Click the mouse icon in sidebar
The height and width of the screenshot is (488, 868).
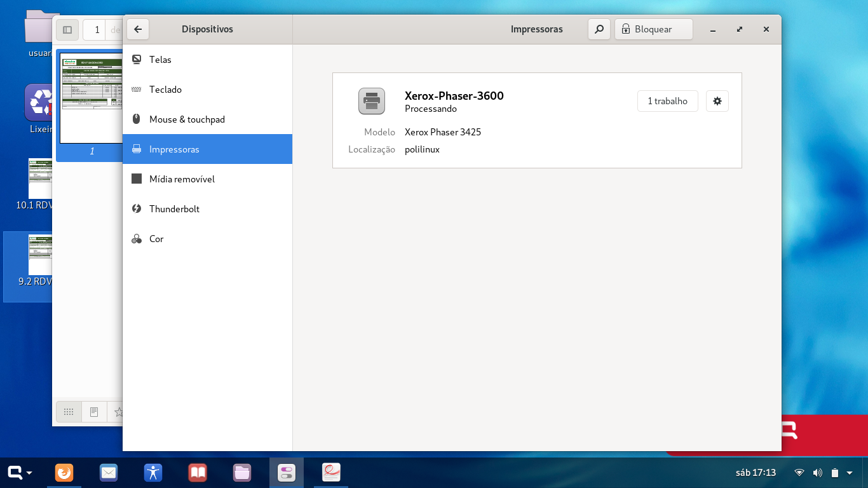point(137,119)
